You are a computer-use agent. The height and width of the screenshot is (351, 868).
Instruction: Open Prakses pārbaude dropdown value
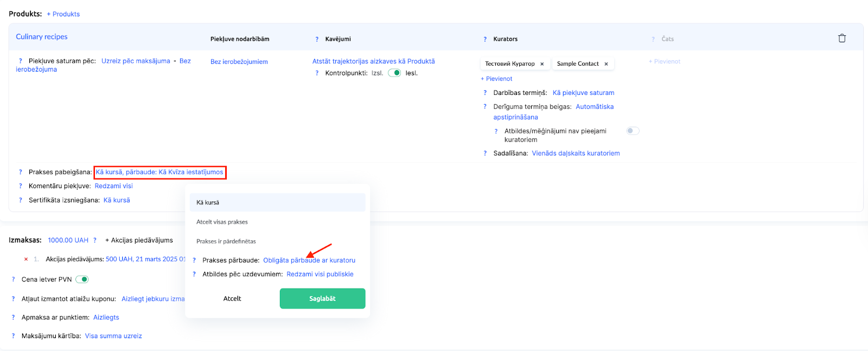[x=309, y=260]
